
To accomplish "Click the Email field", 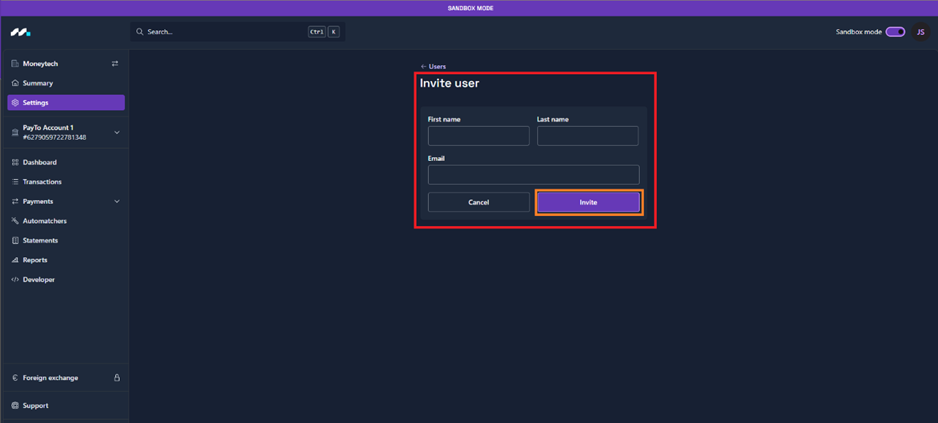I will coord(534,175).
